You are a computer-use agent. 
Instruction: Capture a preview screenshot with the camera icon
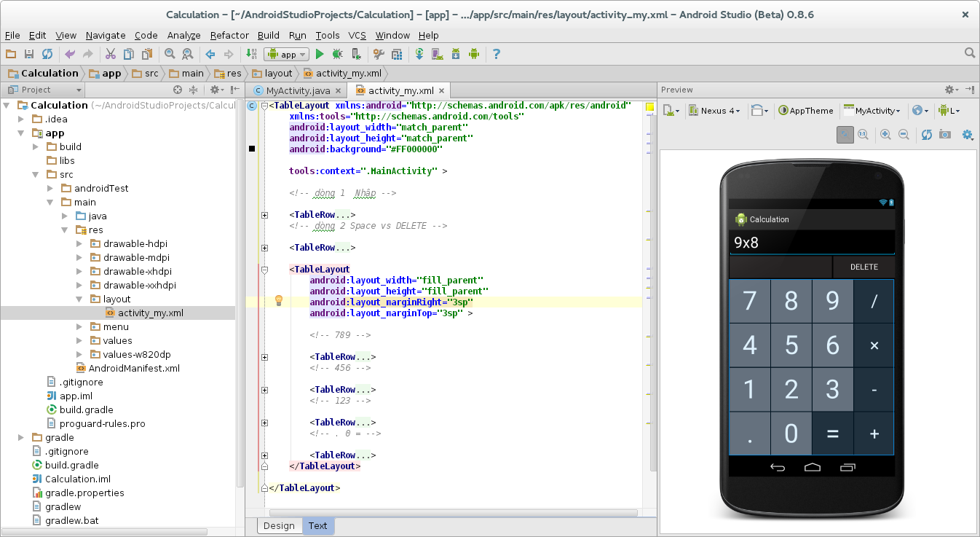tap(944, 134)
